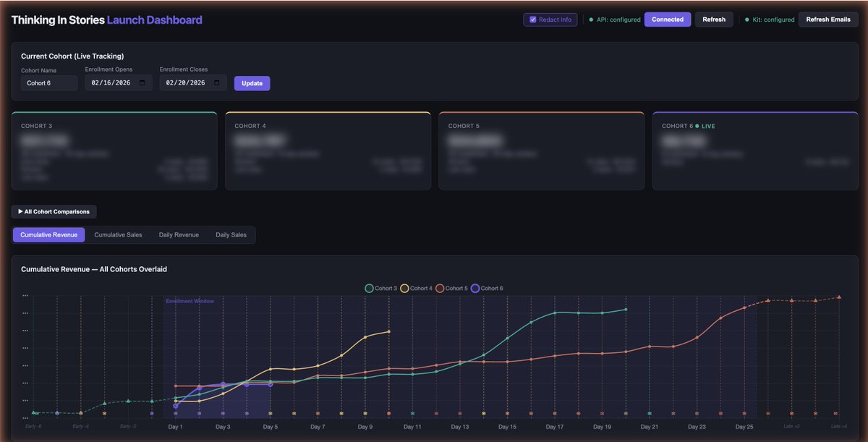
Task: Click the 02/20/2026 Enrollment Closes date text
Action: tap(185, 83)
